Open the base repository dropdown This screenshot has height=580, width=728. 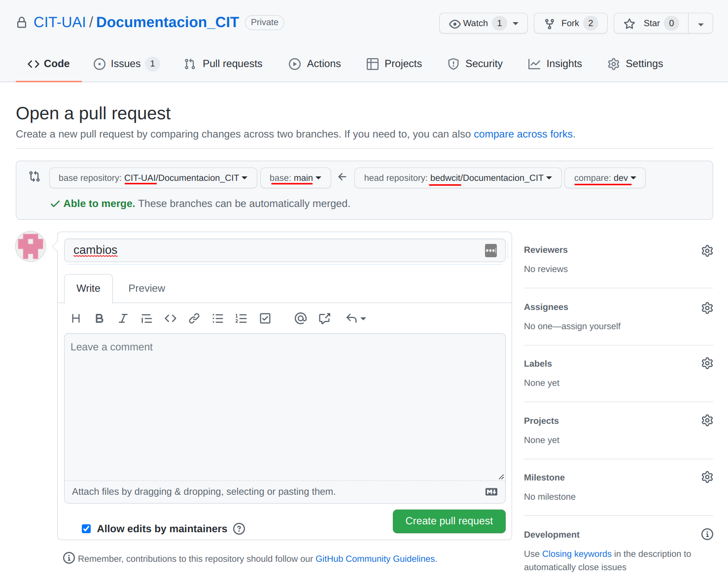coord(153,178)
